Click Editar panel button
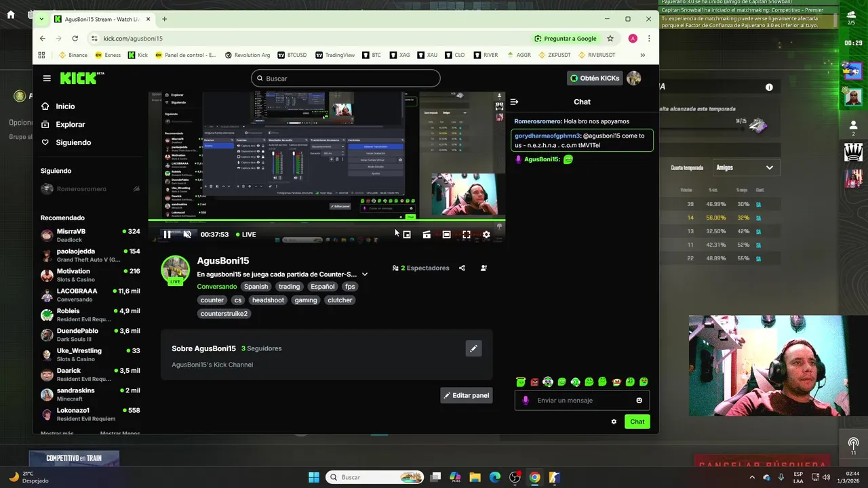This screenshot has height=488, width=868. [x=467, y=395]
